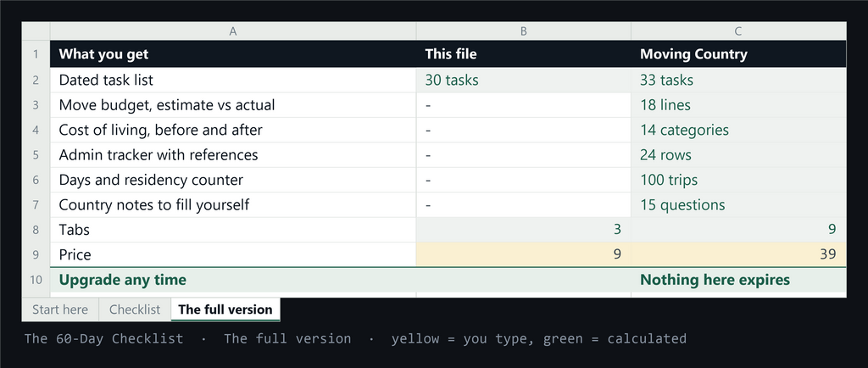Screen dimensions: 868x368
Task: Edit the yellow Price cell showing 39
Action: 738,254
